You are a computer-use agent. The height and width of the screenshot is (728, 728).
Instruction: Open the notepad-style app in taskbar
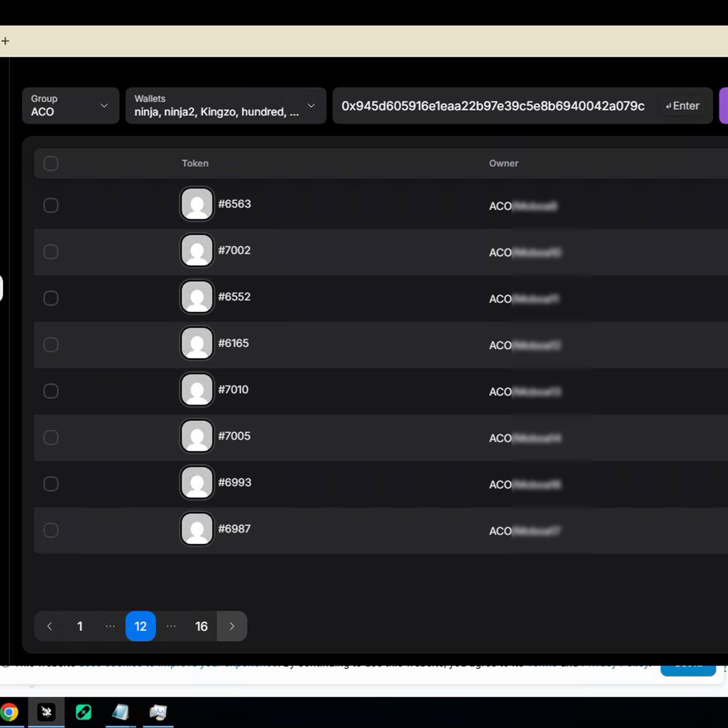coord(121,712)
